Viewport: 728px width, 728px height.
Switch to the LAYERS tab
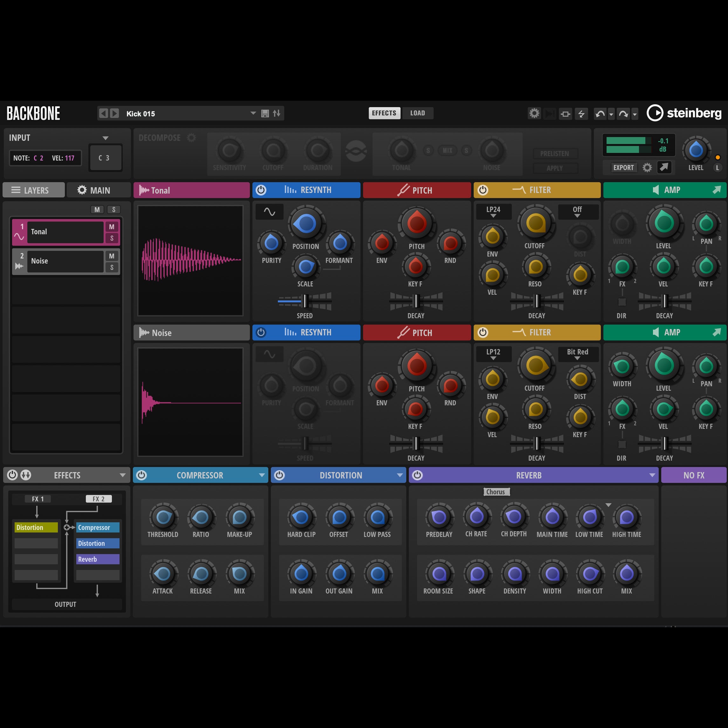33,190
